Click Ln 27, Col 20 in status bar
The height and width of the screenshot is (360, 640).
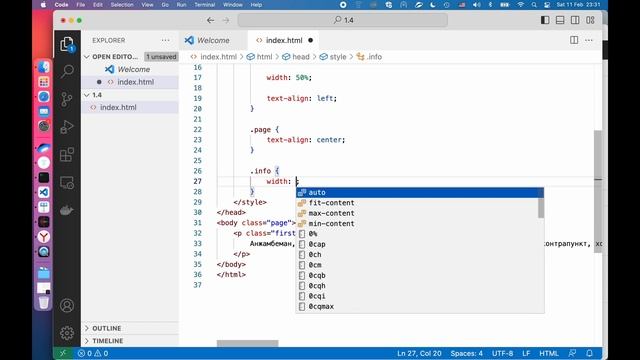click(419, 353)
